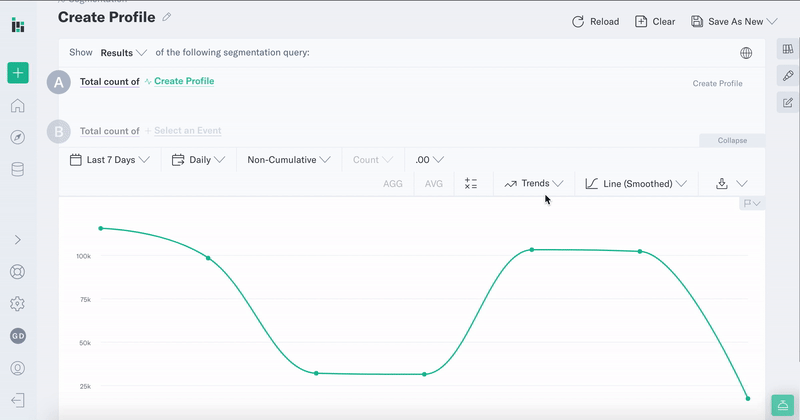Open the flag annotation dropdown on chart
The width and height of the screenshot is (800, 420).
click(752, 204)
